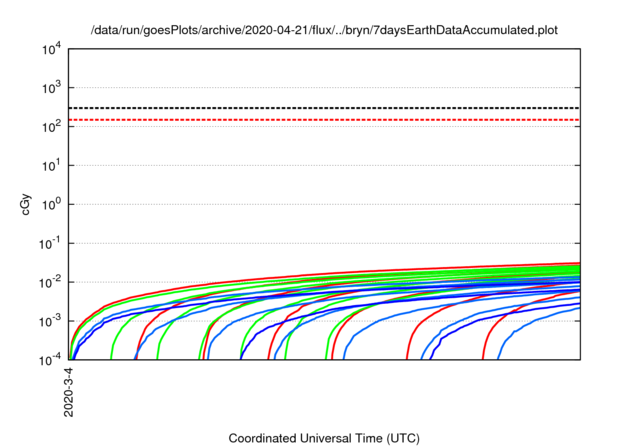Click the 10^3 y-axis tick label

51,87
